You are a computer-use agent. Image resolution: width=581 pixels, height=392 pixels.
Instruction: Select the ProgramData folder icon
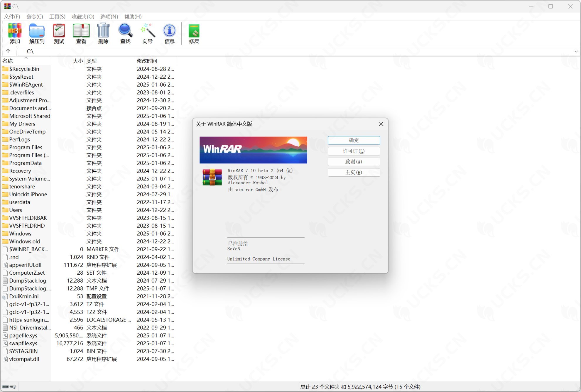5,163
